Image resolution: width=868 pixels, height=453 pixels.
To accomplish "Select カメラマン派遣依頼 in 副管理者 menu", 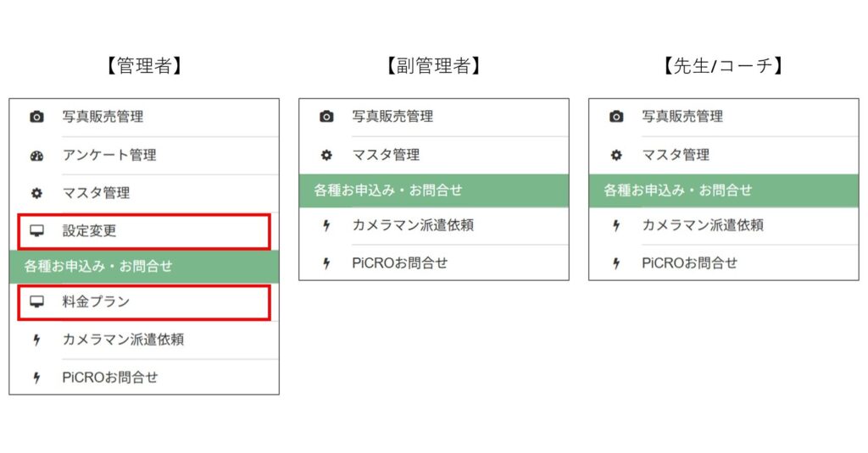I will pyautogui.click(x=413, y=225).
